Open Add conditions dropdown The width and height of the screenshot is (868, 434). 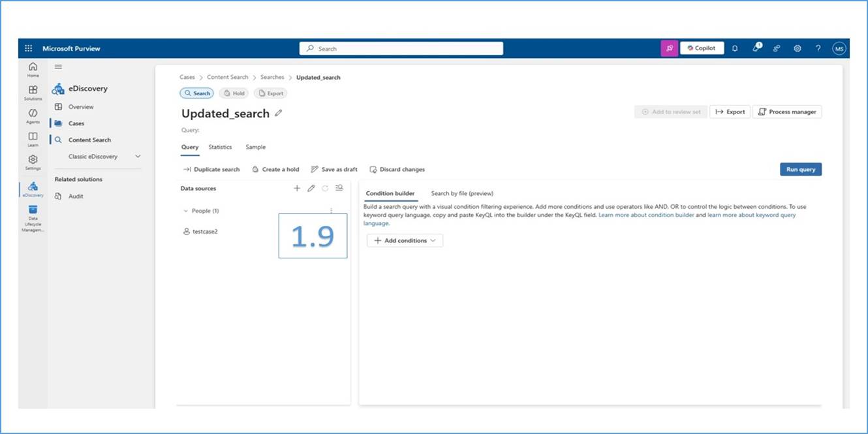pyautogui.click(x=405, y=241)
